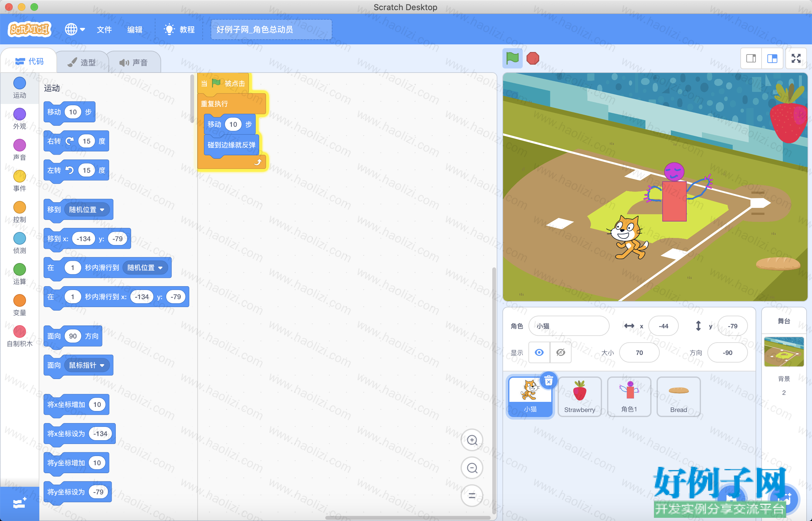Click the 右转 15 度 block
The width and height of the screenshot is (812, 521).
click(x=76, y=141)
